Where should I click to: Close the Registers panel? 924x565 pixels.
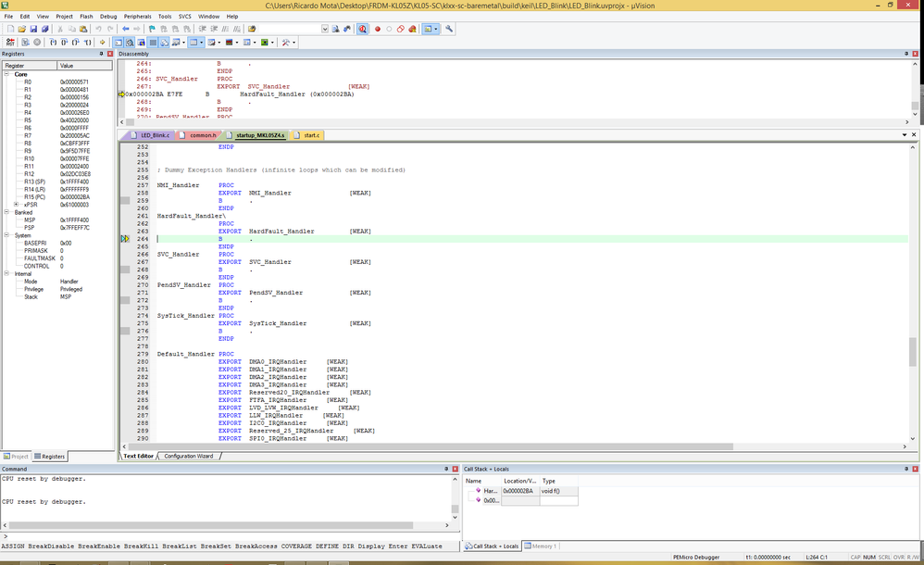(109, 54)
